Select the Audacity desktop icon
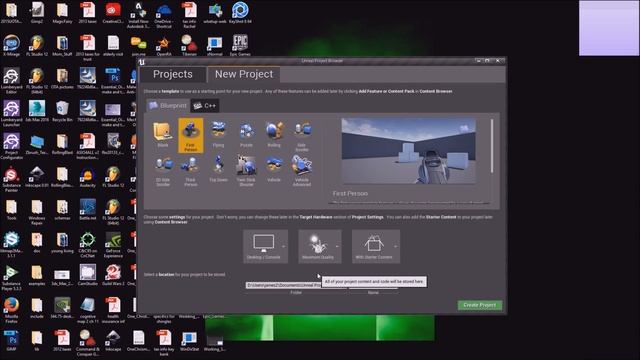This screenshot has height=360, width=640. 87,177
